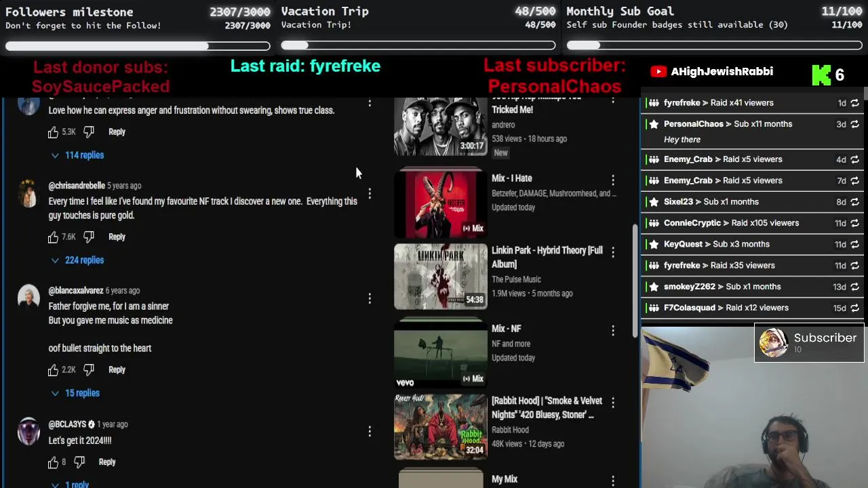Image resolution: width=868 pixels, height=488 pixels.
Task: Open more options for My Mix
Action: (613, 481)
